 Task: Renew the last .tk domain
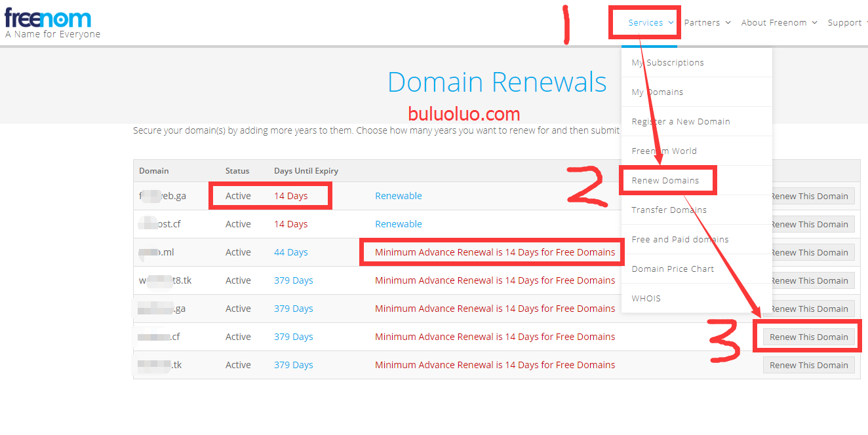click(809, 365)
